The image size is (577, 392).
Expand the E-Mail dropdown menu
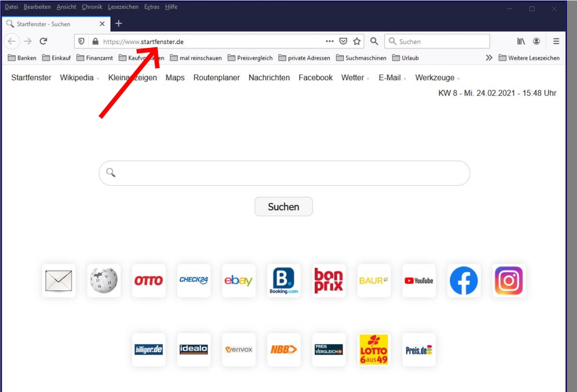pyautogui.click(x=405, y=79)
